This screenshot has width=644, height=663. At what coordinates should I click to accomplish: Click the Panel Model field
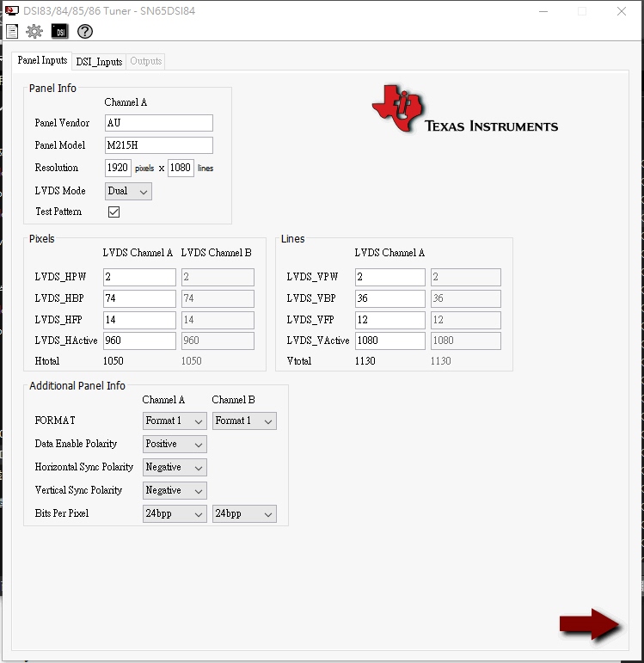(x=159, y=145)
